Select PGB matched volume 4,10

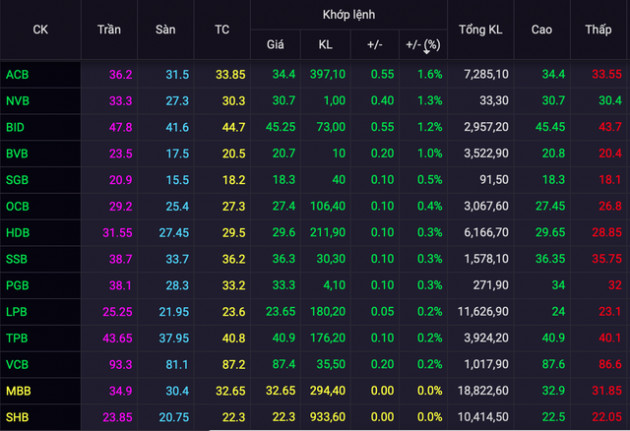334,285
